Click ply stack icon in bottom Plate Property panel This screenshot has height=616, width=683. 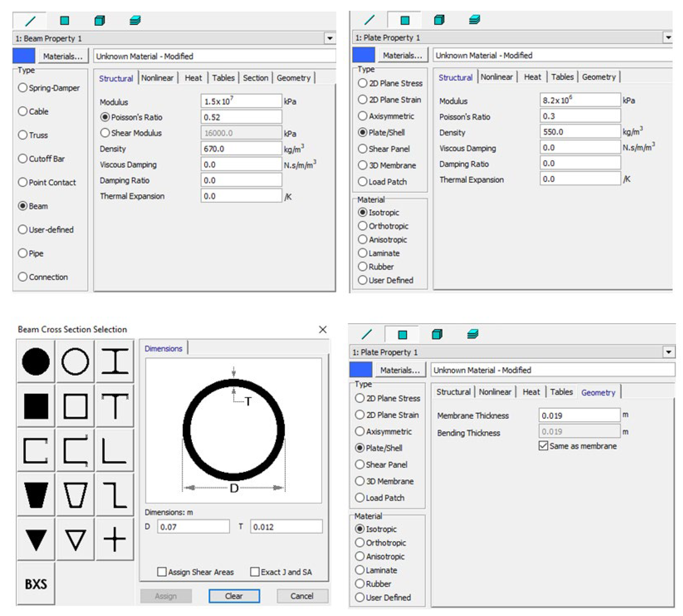(x=473, y=334)
